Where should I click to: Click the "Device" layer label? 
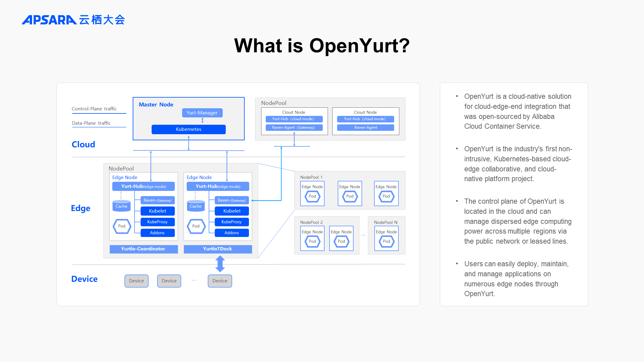pos(85,279)
